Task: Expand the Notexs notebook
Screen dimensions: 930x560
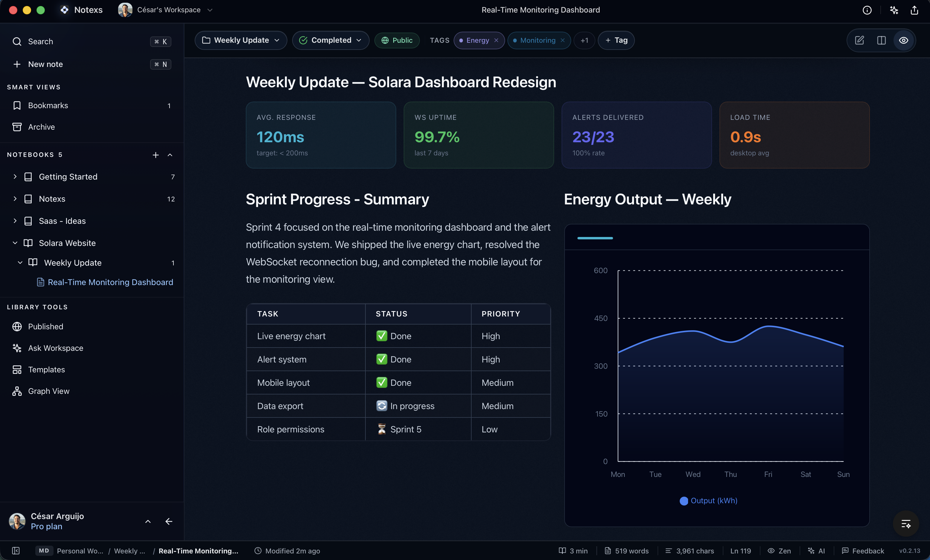Action: 15,199
